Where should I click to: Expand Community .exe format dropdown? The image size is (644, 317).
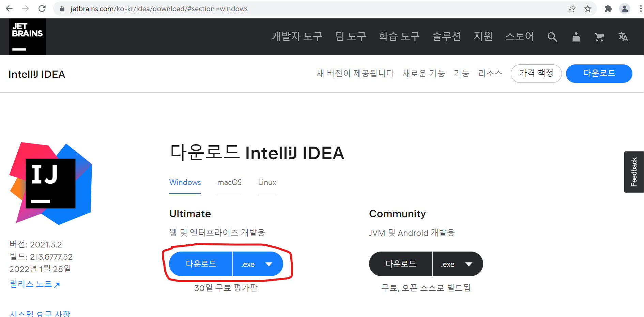click(458, 264)
